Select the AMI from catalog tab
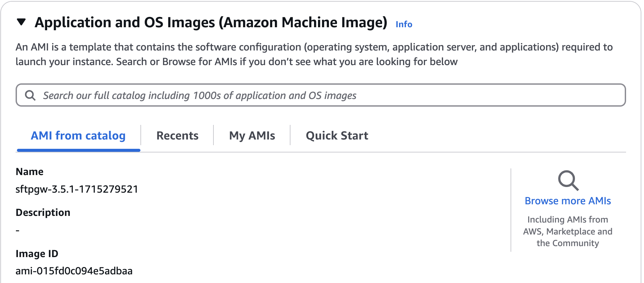The width and height of the screenshot is (644, 283). [x=78, y=136]
